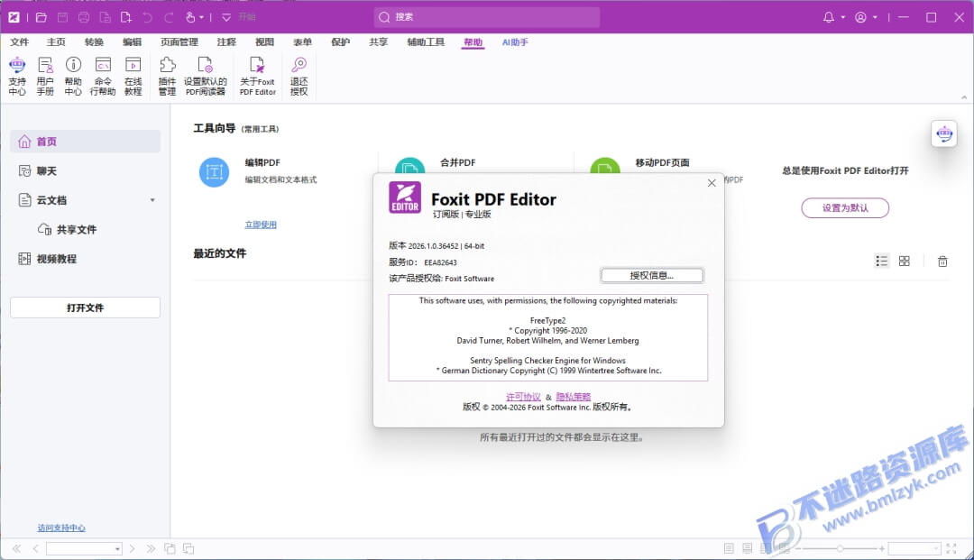Open Command Line Help (命令行帮助)
The height and width of the screenshot is (560, 974).
103,76
